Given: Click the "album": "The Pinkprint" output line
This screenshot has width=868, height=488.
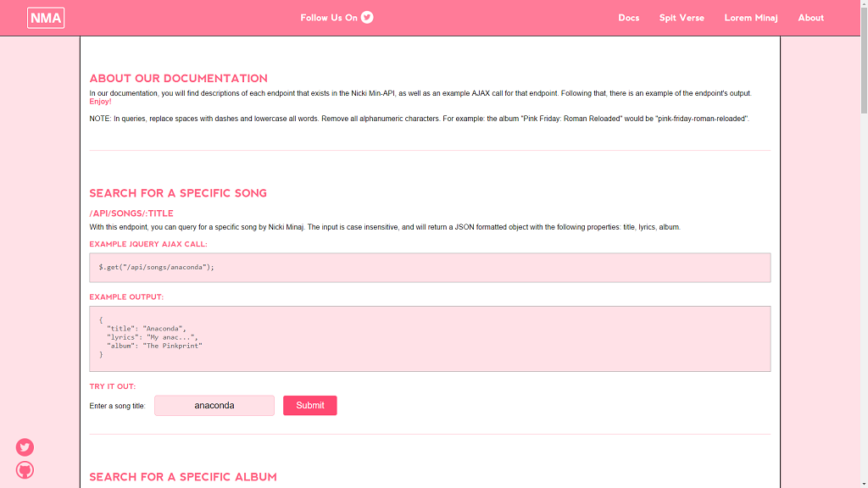Looking at the screenshot, I should pyautogui.click(x=154, y=346).
